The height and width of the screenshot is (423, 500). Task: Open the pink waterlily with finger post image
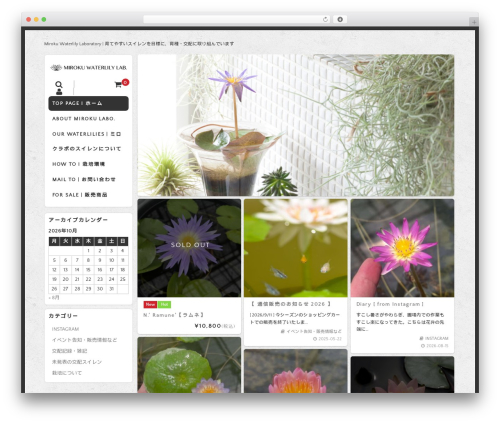pyautogui.click(x=402, y=248)
